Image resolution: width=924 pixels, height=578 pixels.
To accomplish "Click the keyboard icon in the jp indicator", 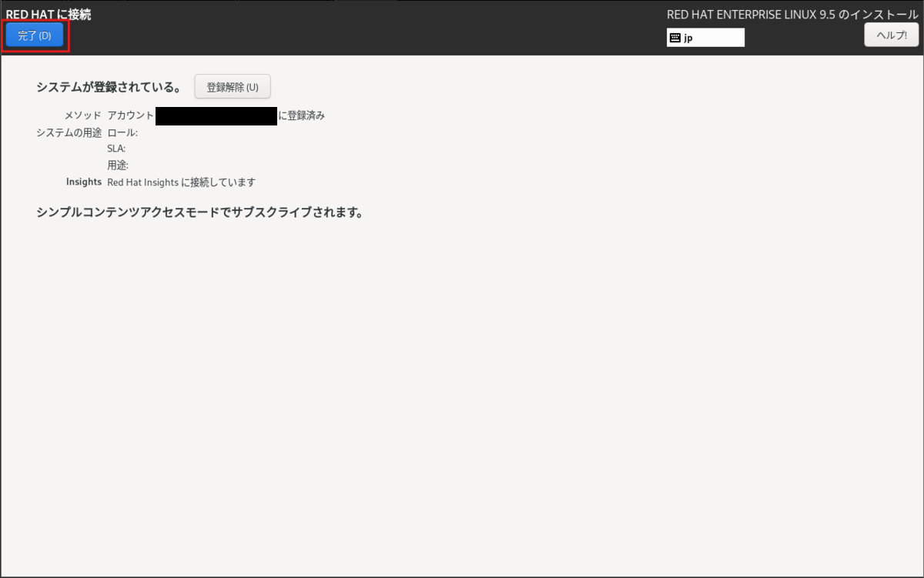I will [x=675, y=38].
